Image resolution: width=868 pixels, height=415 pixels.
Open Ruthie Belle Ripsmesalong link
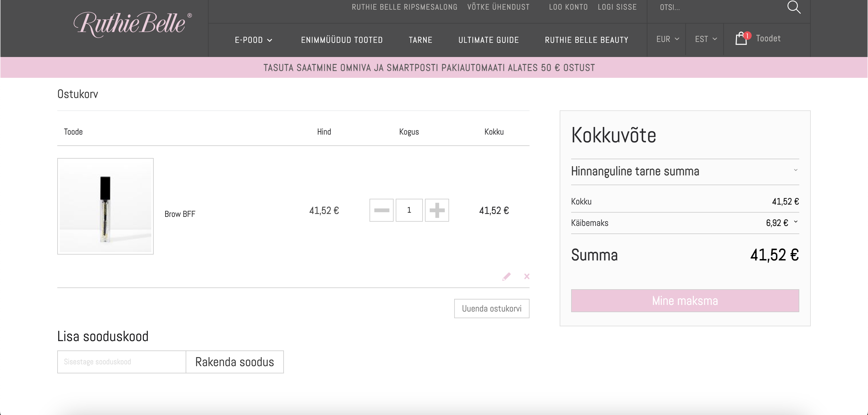point(404,7)
